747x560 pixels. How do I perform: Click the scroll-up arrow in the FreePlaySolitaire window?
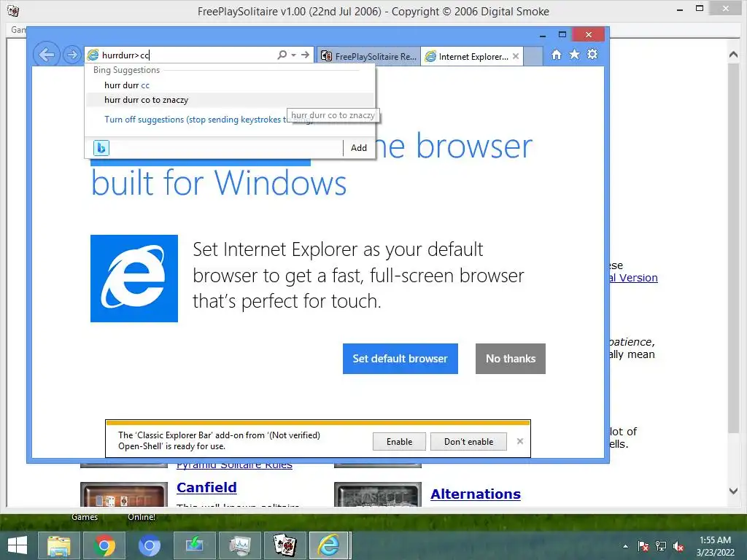click(733, 55)
